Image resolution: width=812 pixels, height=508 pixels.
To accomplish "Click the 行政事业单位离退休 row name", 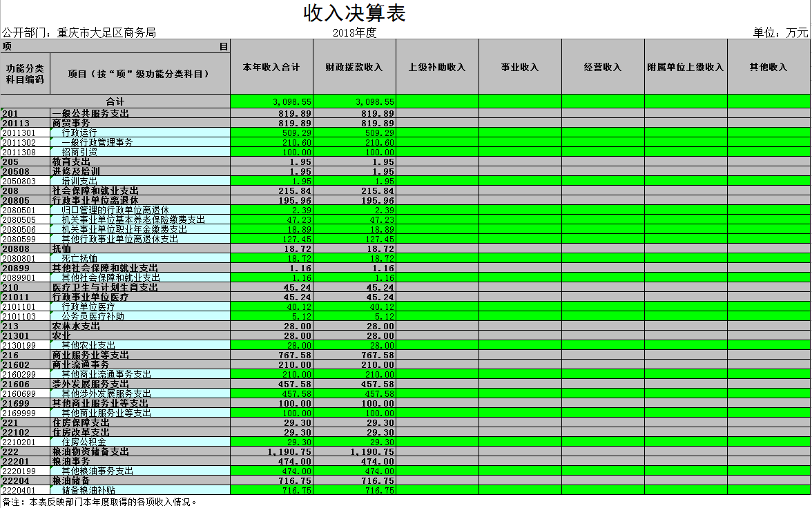I will click(95, 200).
